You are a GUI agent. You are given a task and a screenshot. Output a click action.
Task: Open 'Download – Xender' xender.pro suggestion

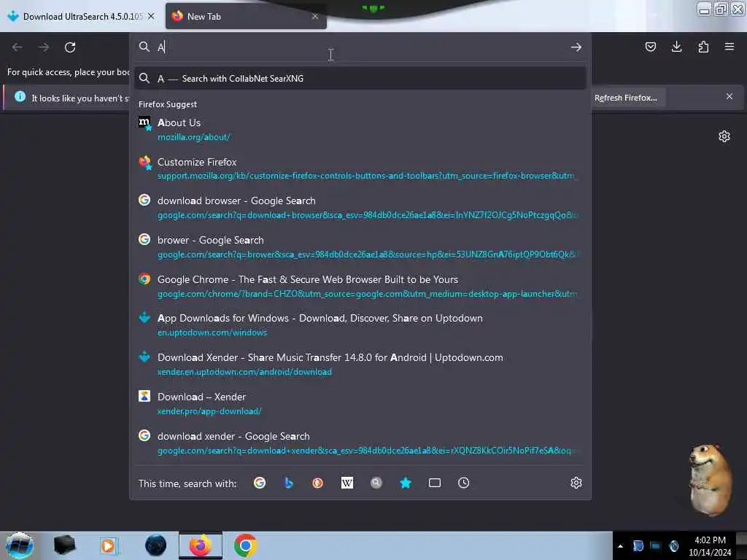click(360, 404)
